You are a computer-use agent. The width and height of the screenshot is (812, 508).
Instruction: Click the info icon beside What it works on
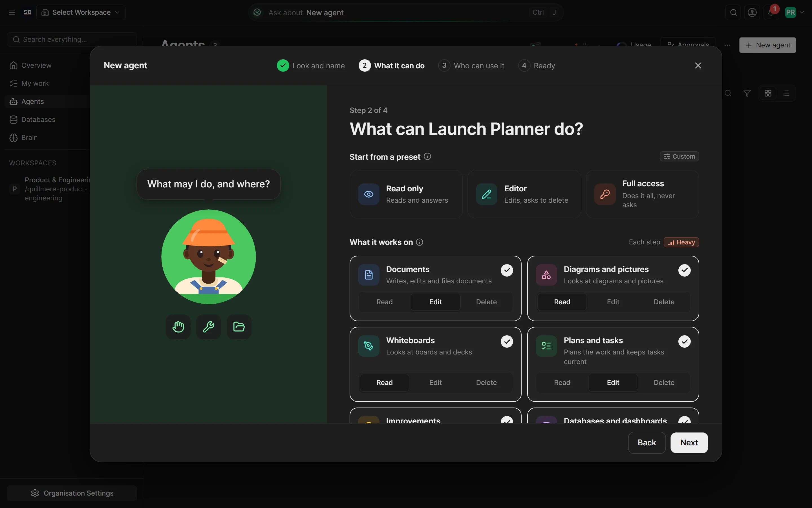[x=420, y=242]
